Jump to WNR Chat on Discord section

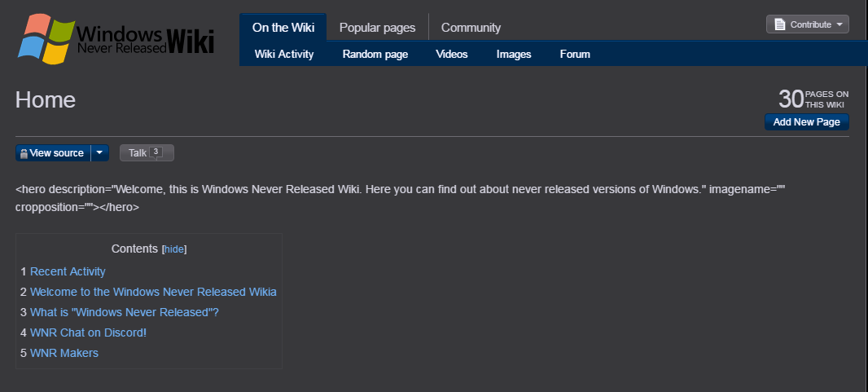pyautogui.click(x=88, y=333)
